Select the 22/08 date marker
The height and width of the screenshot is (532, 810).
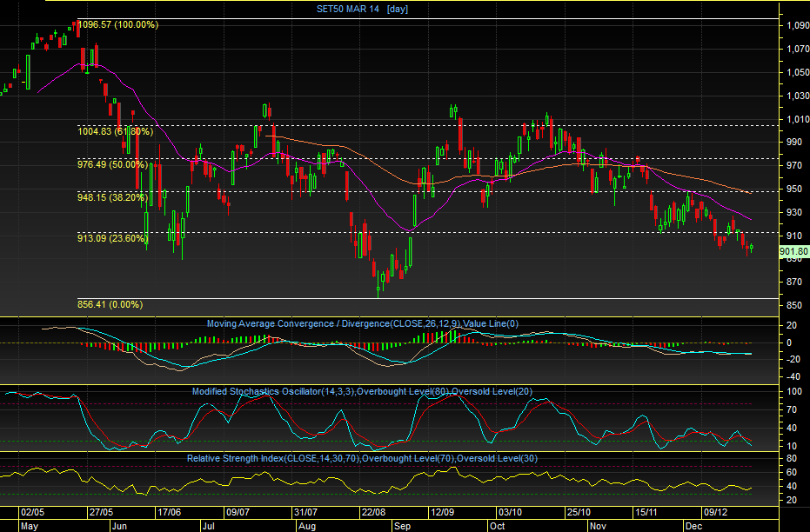point(374,512)
